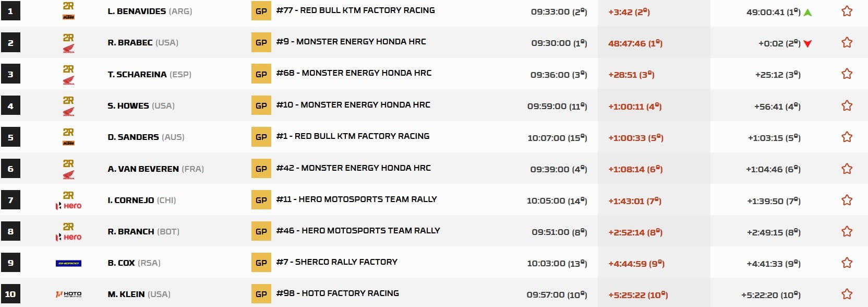Toggle favorite star for R. Brabec
The height and width of the screenshot is (307, 868).
[x=847, y=42]
